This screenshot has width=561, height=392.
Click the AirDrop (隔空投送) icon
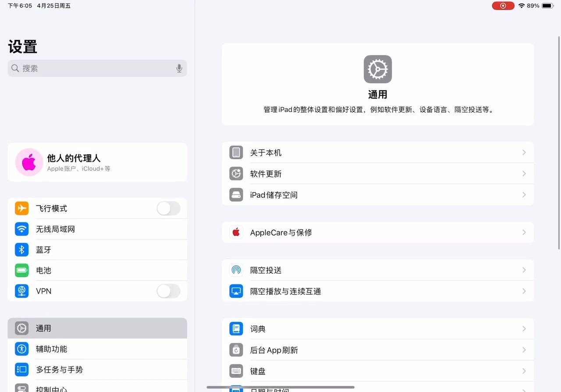coord(236,270)
